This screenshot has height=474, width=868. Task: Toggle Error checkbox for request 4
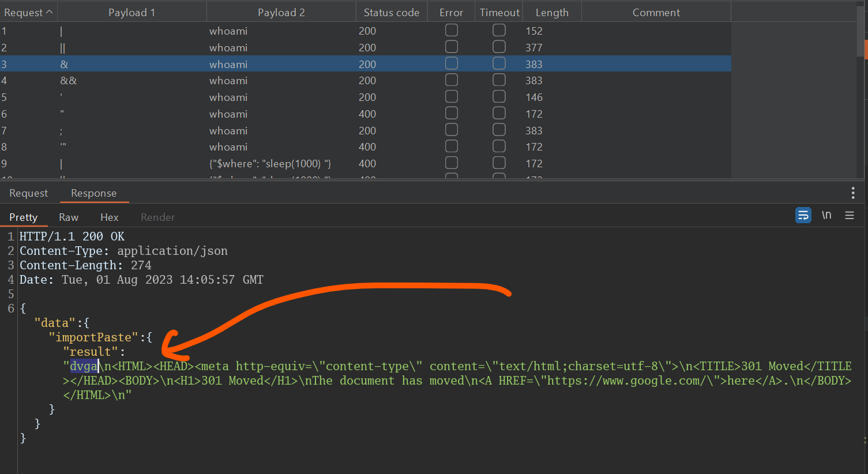(452, 80)
